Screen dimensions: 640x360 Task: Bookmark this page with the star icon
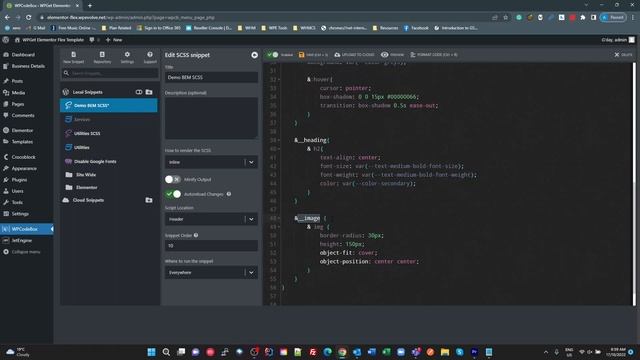click(x=505, y=18)
